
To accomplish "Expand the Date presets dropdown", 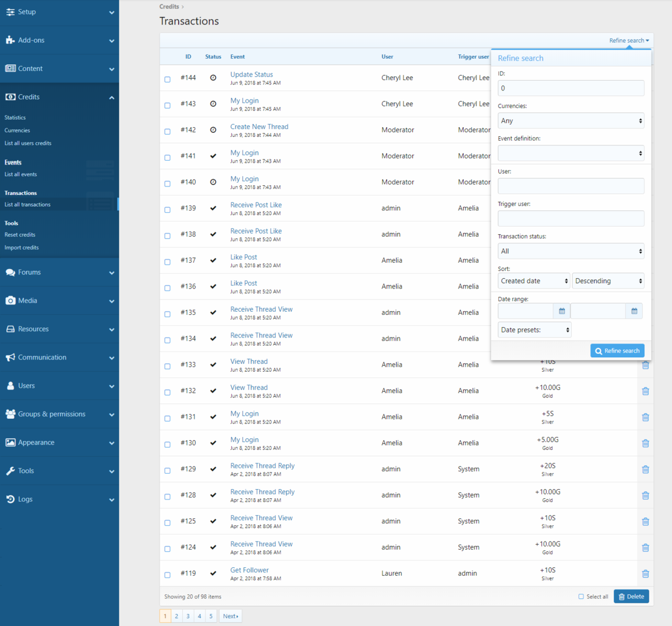I will coord(534,330).
